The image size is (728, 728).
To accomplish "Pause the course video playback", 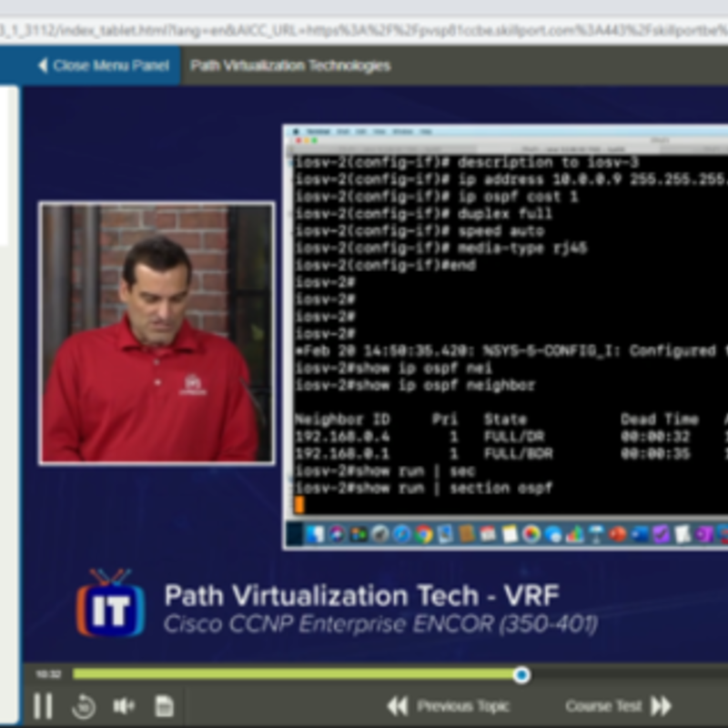I will point(43,706).
